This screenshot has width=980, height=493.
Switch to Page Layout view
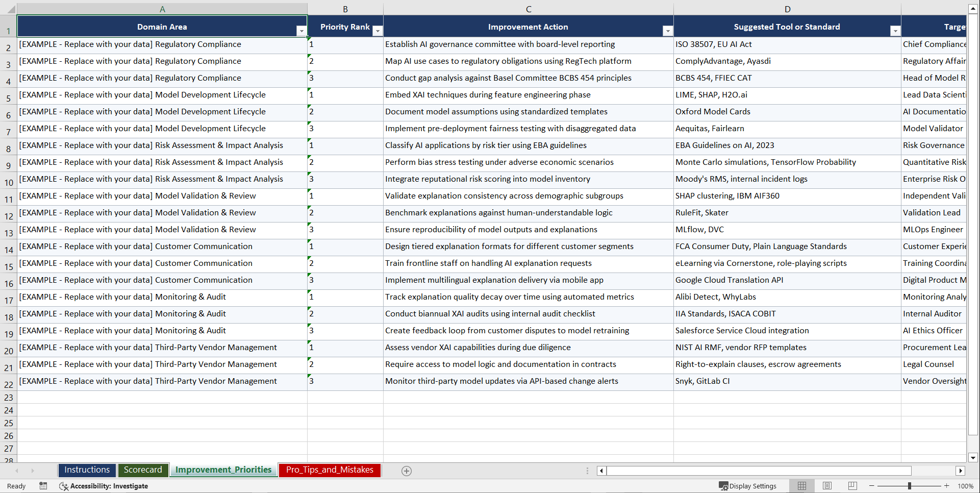(827, 486)
